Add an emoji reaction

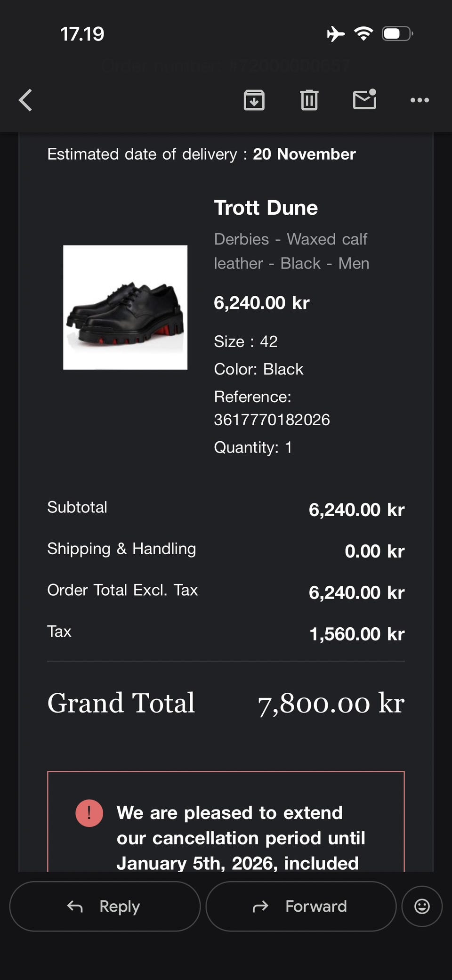pos(422,906)
